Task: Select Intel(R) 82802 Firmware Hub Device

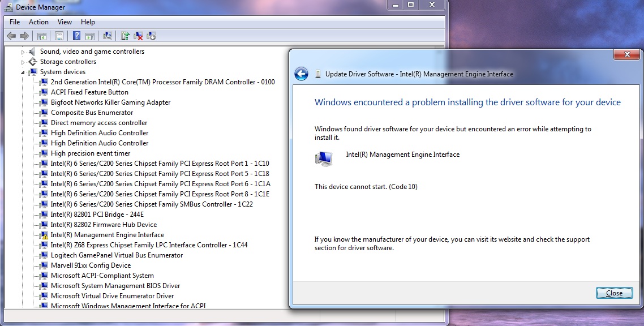Action: (x=104, y=225)
